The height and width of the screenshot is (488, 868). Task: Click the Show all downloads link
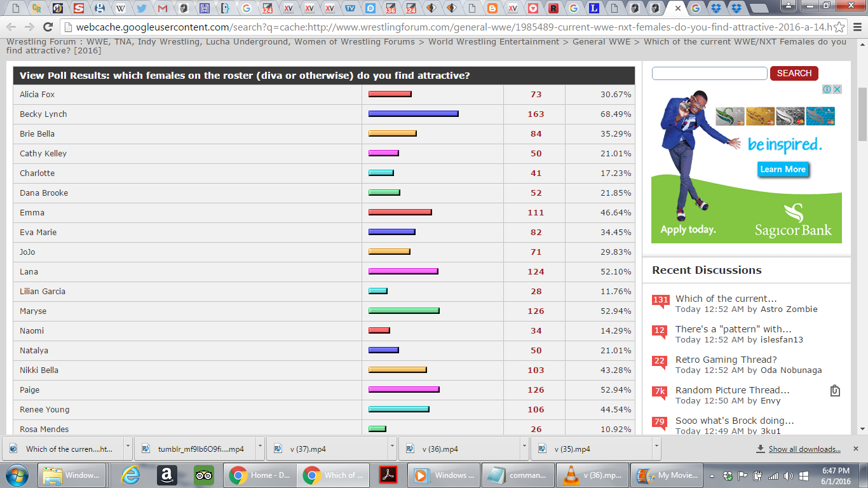pos(804,449)
